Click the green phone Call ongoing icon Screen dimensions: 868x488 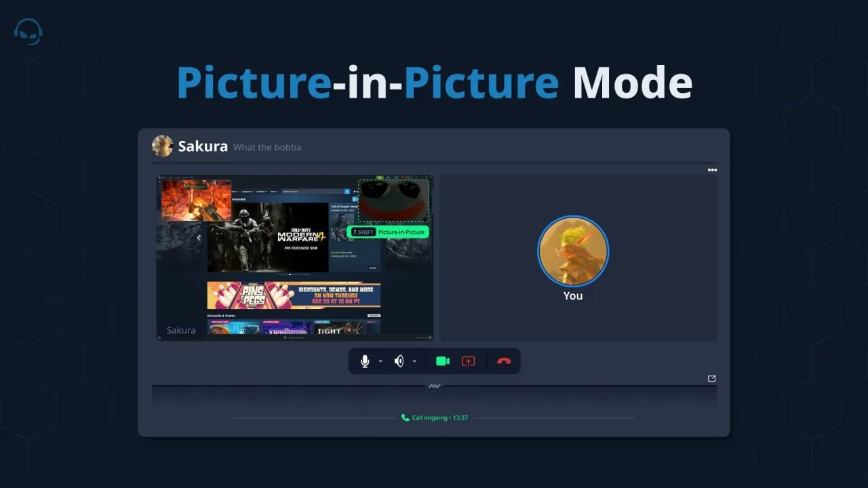pos(406,418)
